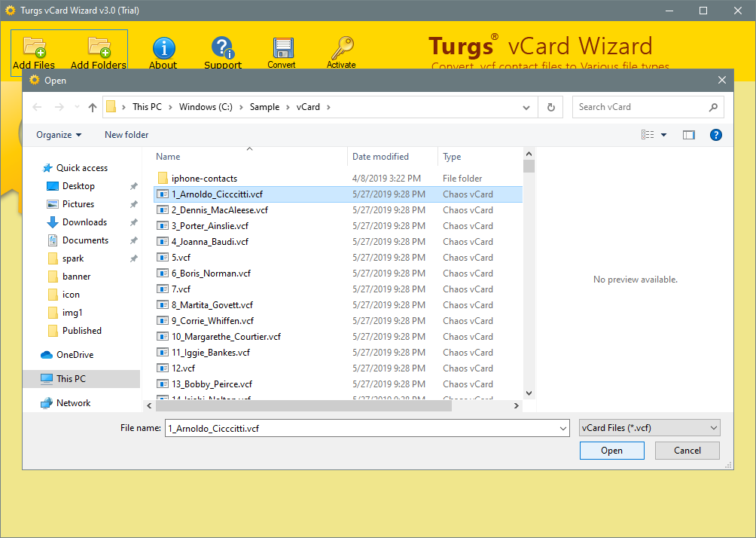This screenshot has width=756, height=538.
Task: Open the icon folder in sidebar
Action: click(71, 295)
